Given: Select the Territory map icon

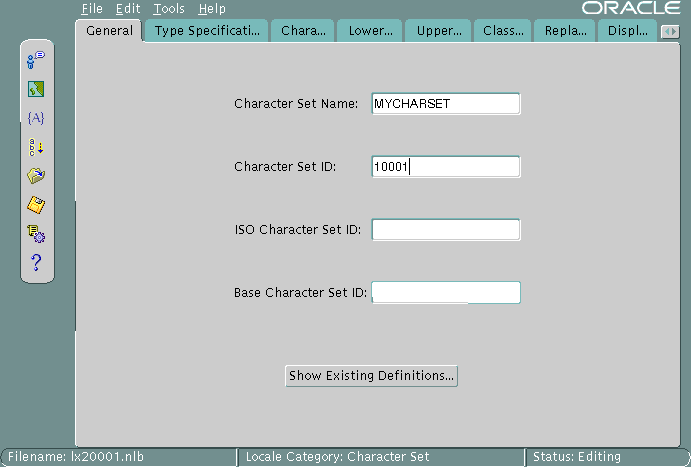Looking at the screenshot, I should (36, 89).
